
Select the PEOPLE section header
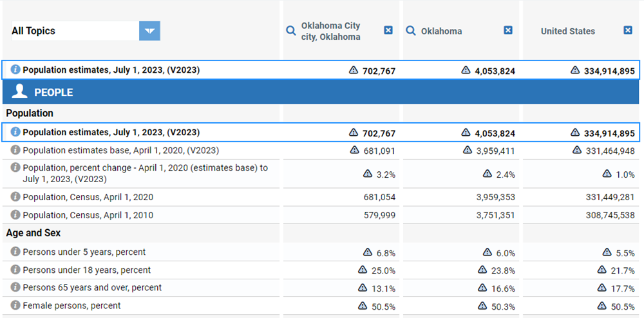(53, 92)
